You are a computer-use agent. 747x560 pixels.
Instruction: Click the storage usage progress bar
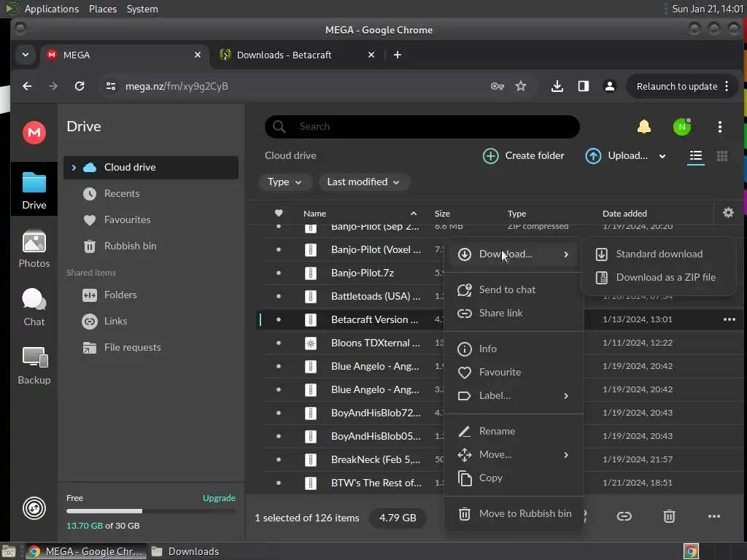[150, 511]
